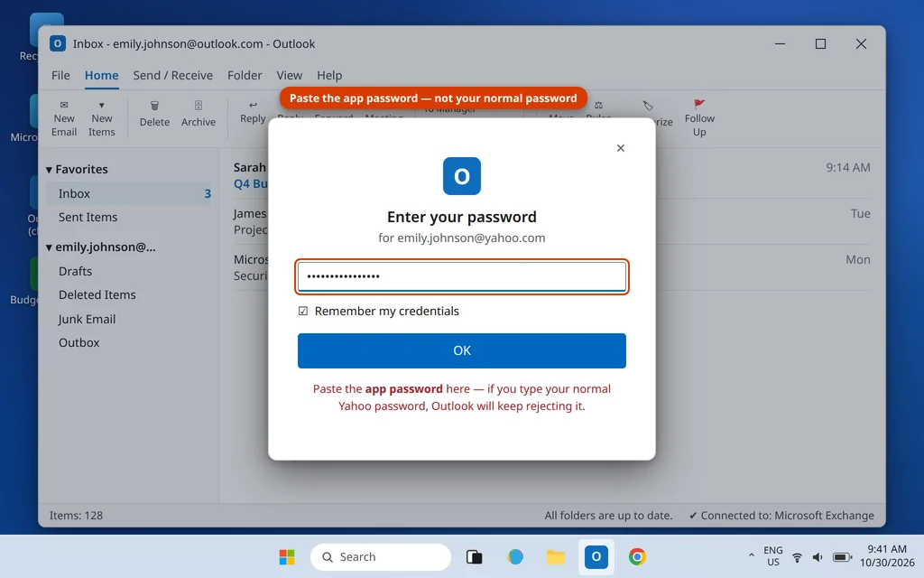Viewport: 924px width, 578px height.
Task: Click the ENG US language indicator
Action: coord(773,556)
